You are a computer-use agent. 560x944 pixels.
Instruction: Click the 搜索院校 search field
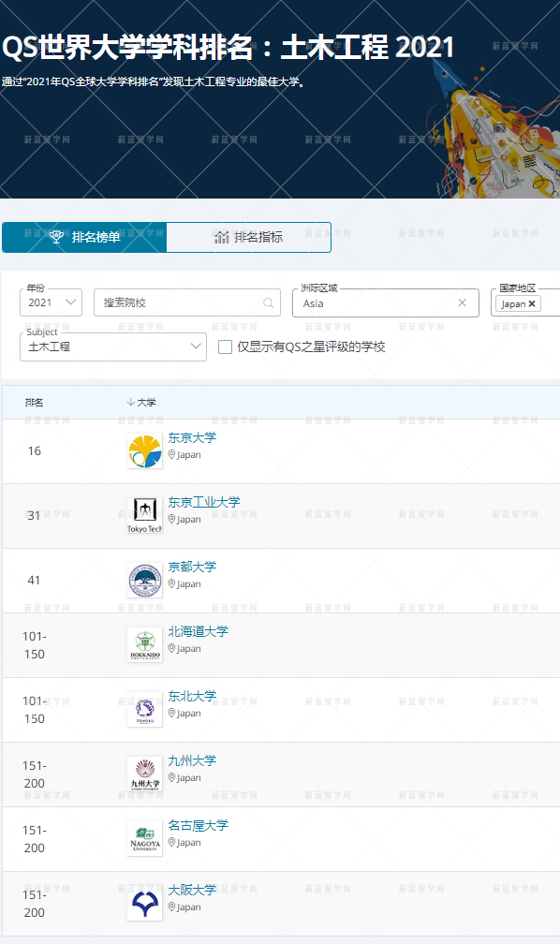pos(187,302)
